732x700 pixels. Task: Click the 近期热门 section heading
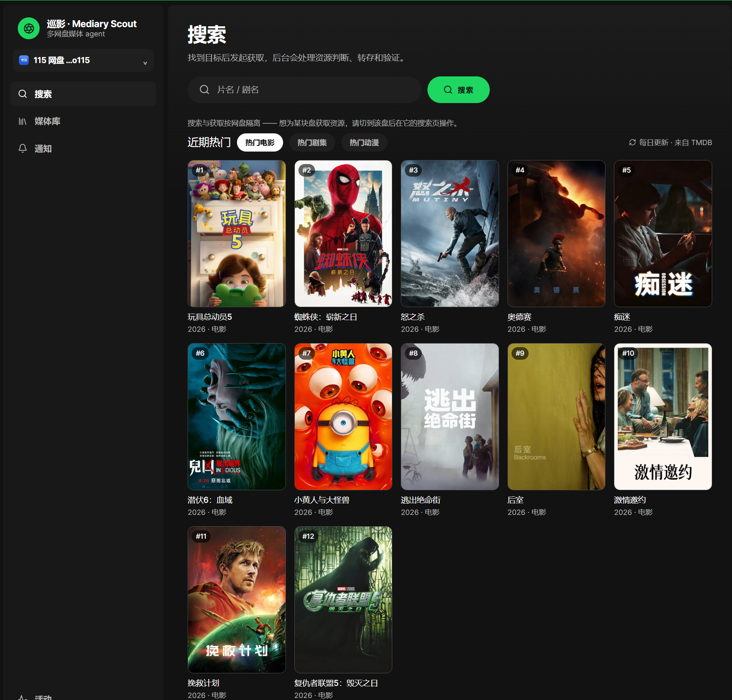(x=209, y=142)
